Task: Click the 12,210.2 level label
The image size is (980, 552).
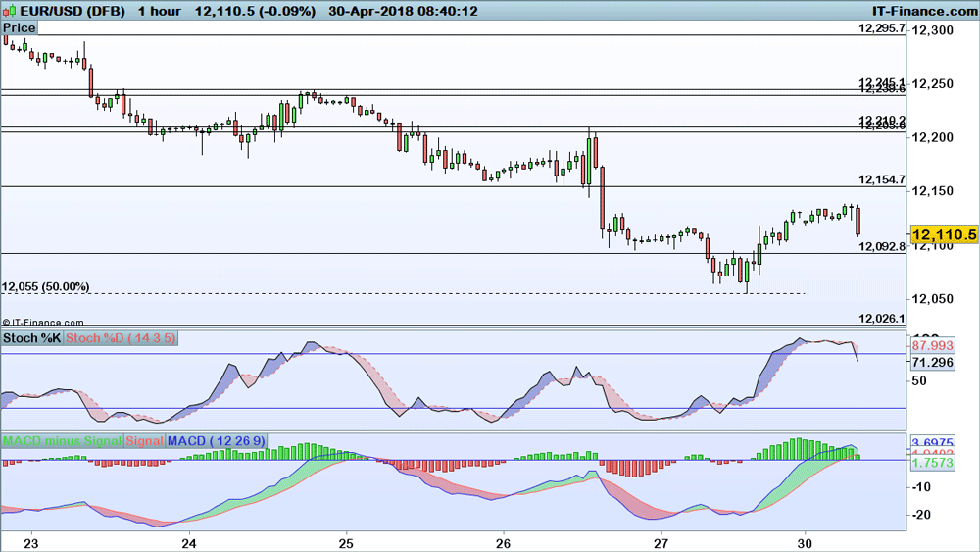Action: point(882,119)
